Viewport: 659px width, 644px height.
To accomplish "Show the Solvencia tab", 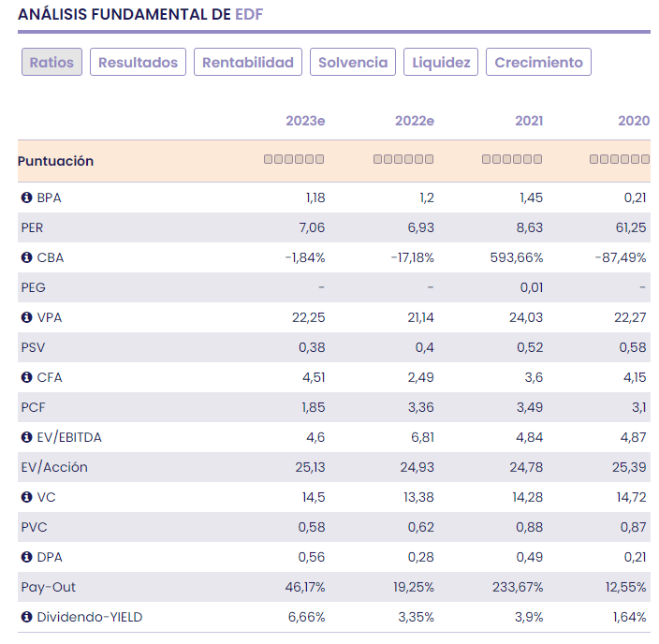I will [x=353, y=63].
